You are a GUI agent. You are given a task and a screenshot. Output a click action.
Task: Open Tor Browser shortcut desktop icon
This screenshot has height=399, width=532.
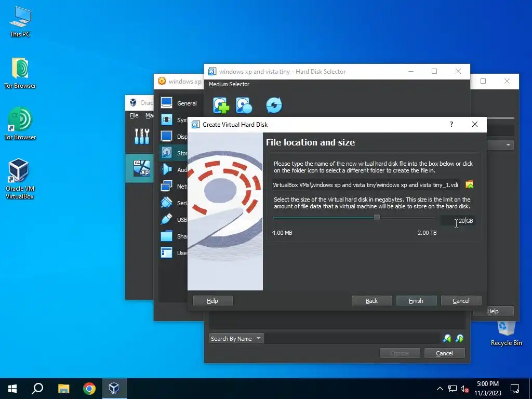pyautogui.click(x=20, y=124)
